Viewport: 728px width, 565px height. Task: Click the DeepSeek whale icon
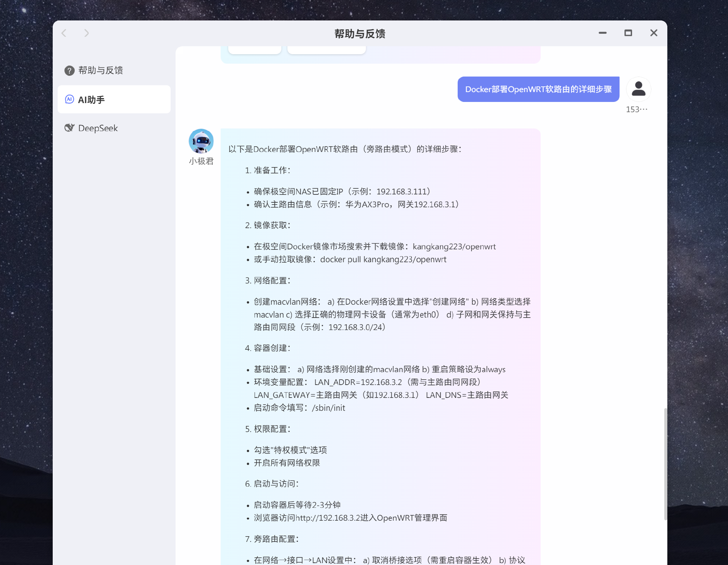point(69,128)
